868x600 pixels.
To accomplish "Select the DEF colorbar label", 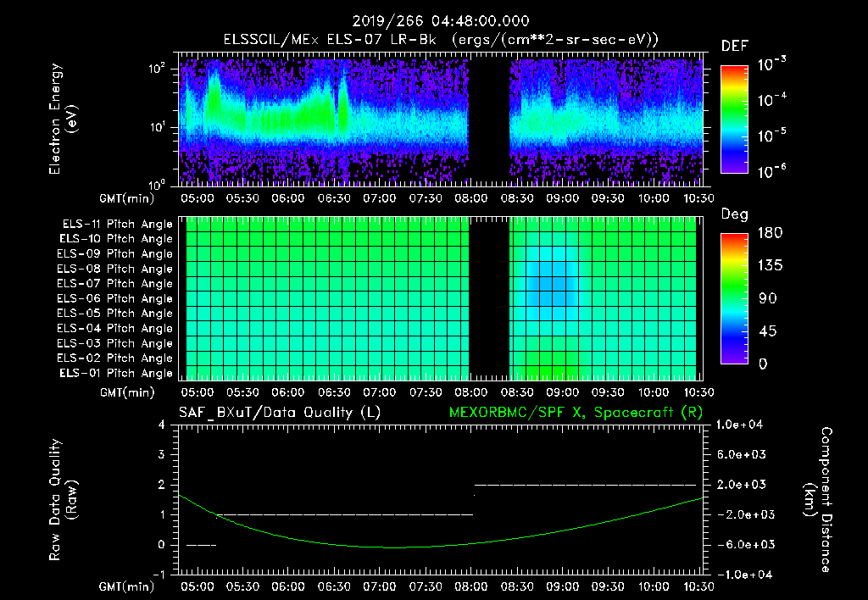I will point(735,46).
